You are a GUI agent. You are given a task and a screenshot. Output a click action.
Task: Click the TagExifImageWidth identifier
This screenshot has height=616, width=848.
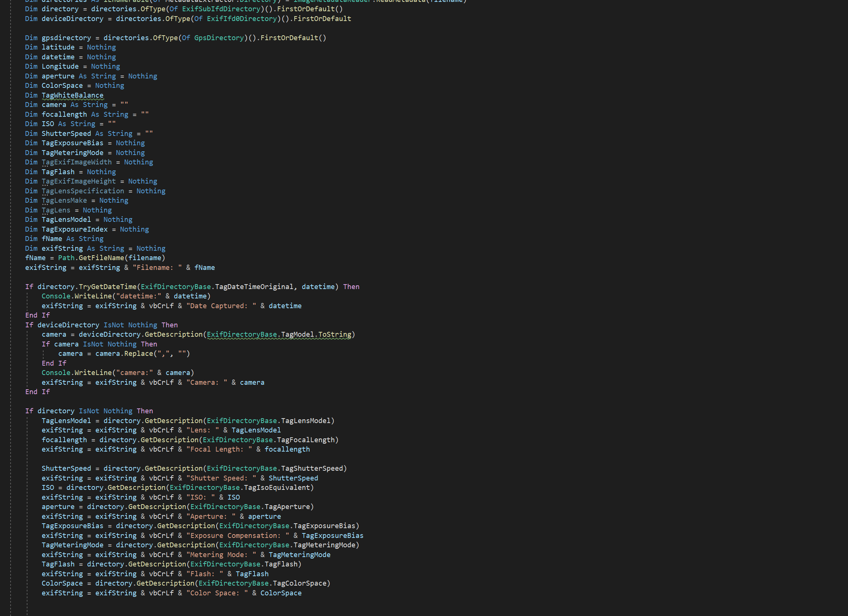[77, 162]
